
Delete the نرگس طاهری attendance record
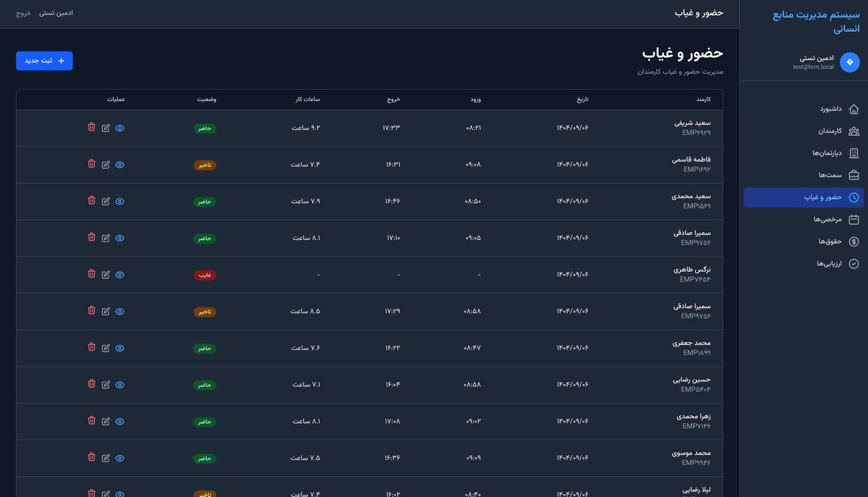pyautogui.click(x=92, y=274)
